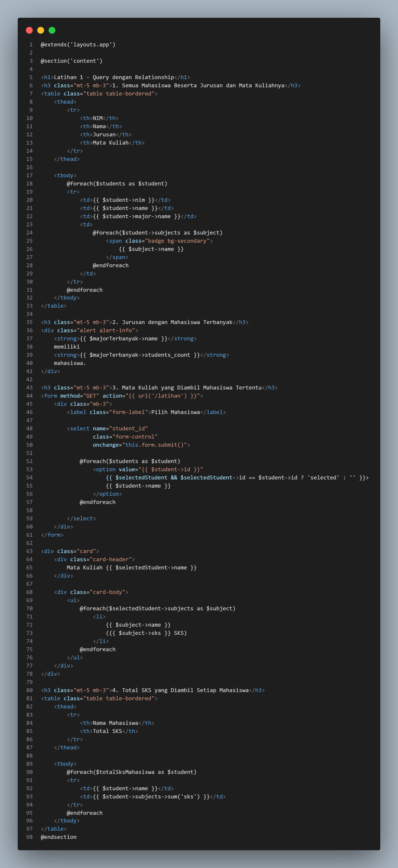Screen dimensions: 398x868
Task: Click "table table-bordered" class on line 7
Action: (x=119, y=94)
